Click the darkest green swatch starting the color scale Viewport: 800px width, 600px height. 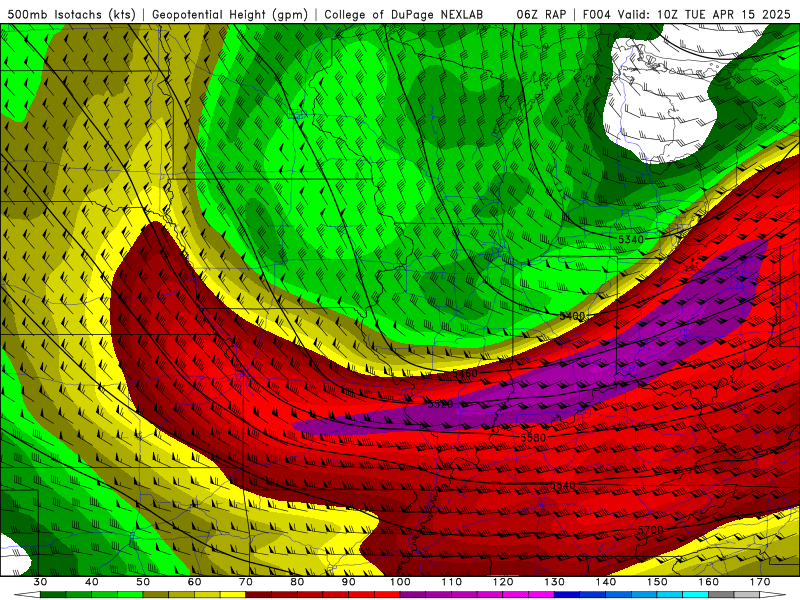click(53, 595)
